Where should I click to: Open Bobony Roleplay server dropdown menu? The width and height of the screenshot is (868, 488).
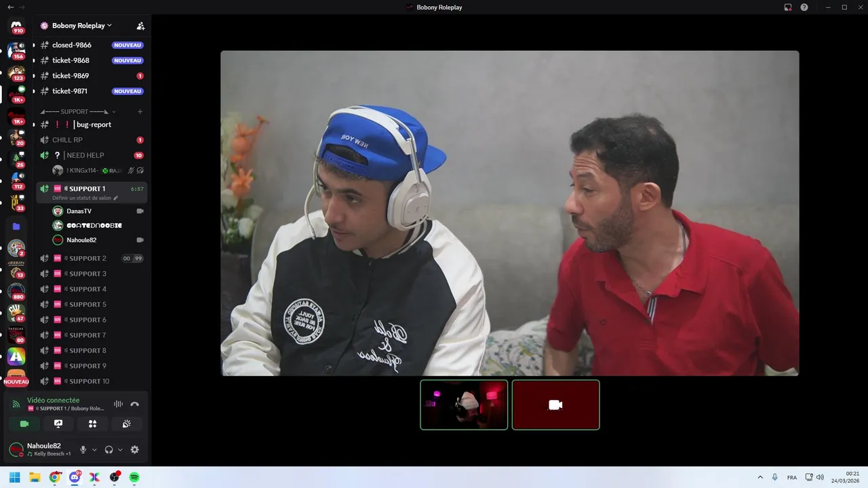click(x=82, y=26)
